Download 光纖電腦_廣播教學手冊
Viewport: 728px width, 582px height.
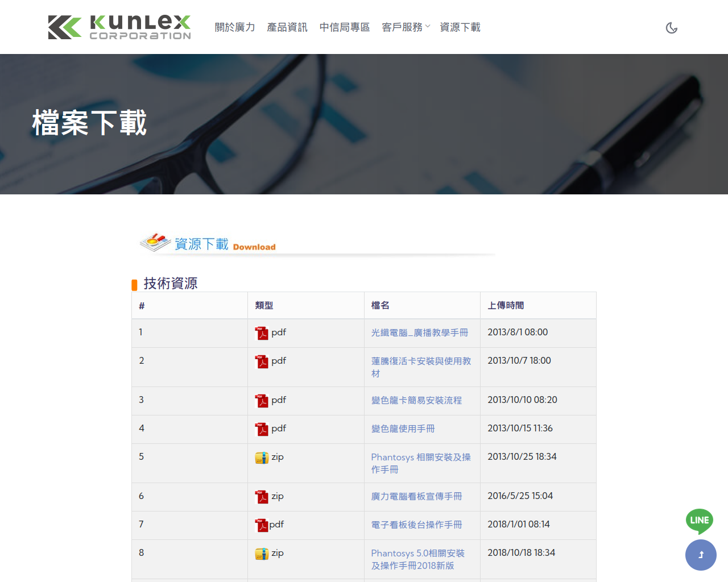pyautogui.click(x=420, y=332)
